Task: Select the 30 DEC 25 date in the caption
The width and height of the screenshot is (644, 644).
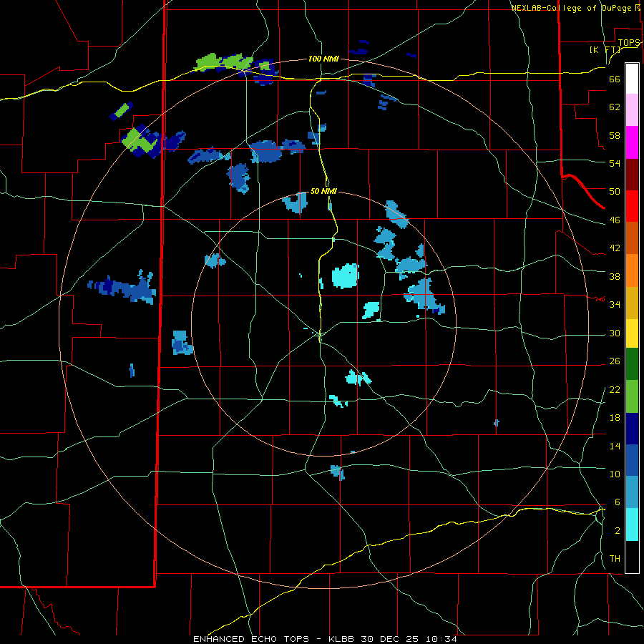Action: click(x=389, y=639)
